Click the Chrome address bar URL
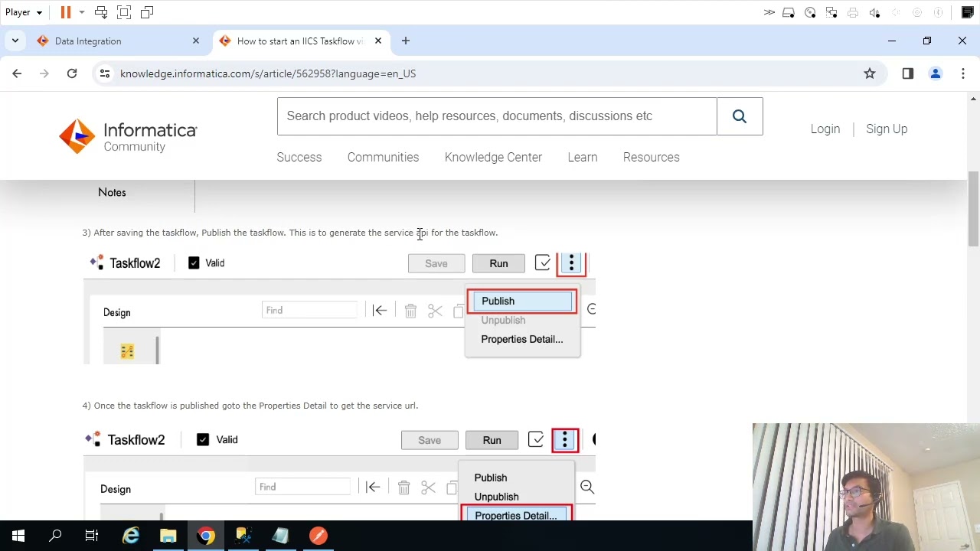Viewport: 980px width, 551px height. click(268, 73)
